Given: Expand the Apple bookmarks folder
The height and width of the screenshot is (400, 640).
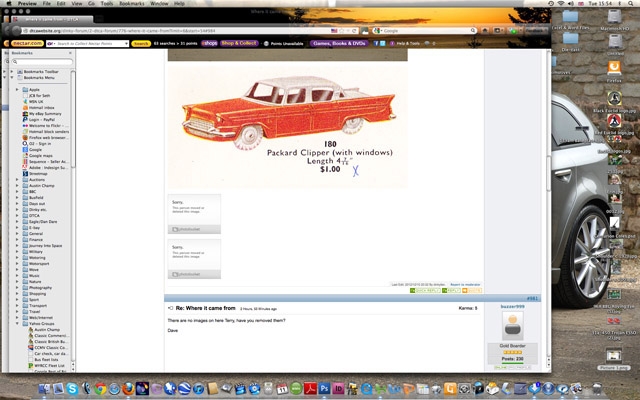Looking at the screenshot, I should click(x=17, y=89).
